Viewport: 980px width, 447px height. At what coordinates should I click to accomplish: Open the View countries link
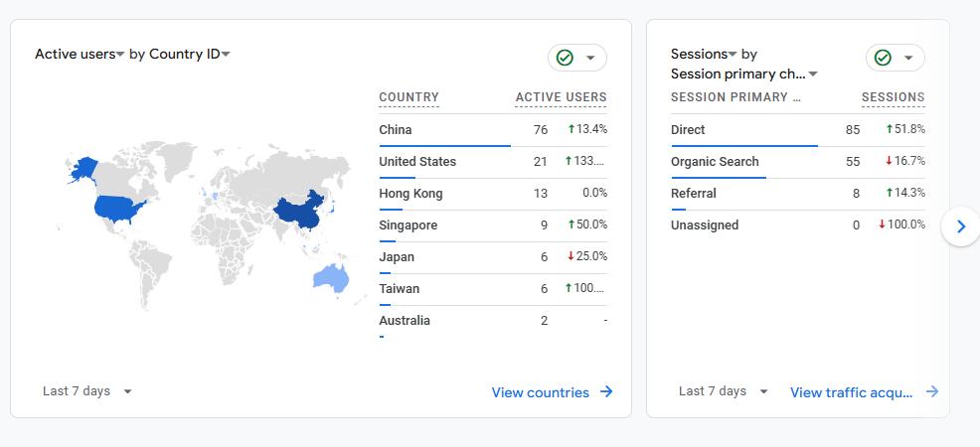coord(552,392)
